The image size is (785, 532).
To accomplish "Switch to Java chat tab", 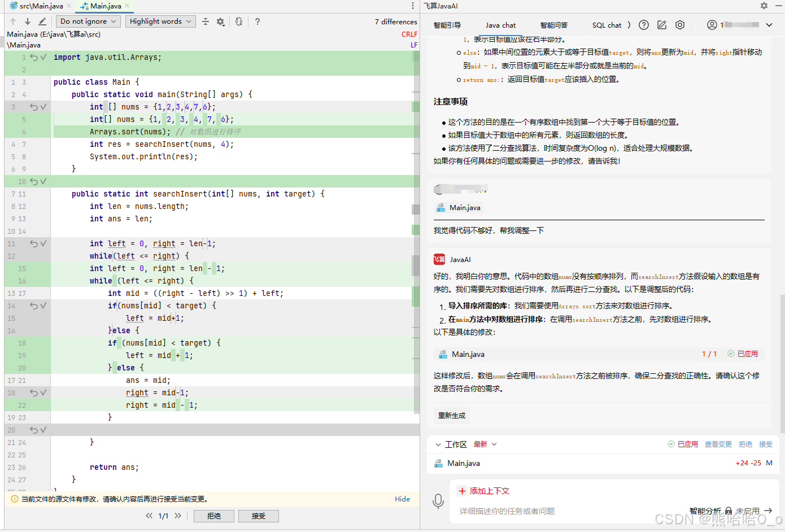I will pyautogui.click(x=500, y=25).
